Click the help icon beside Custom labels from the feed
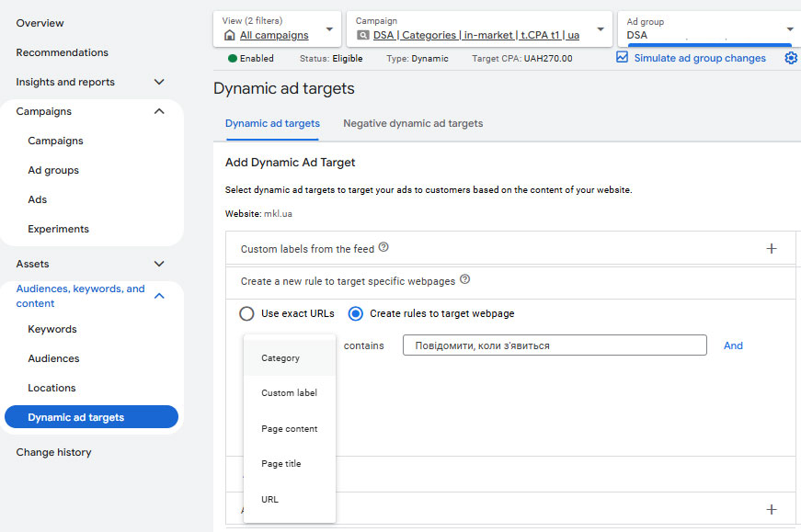The height and width of the screenshot is (532, 801). tap(383, 247)
